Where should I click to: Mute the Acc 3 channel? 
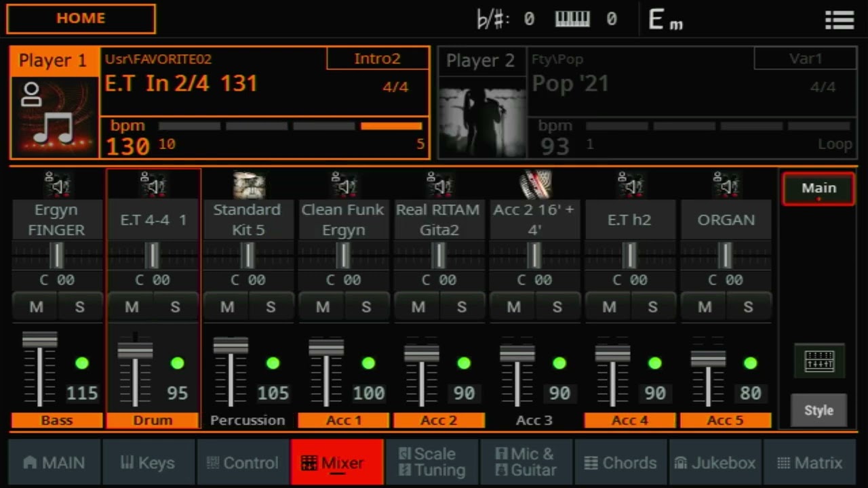(514, 307)
